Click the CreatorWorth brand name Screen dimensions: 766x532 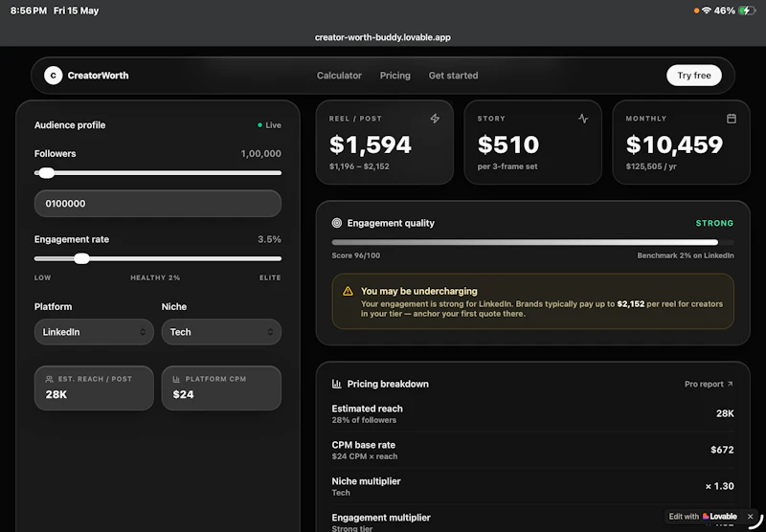point(99,76)
